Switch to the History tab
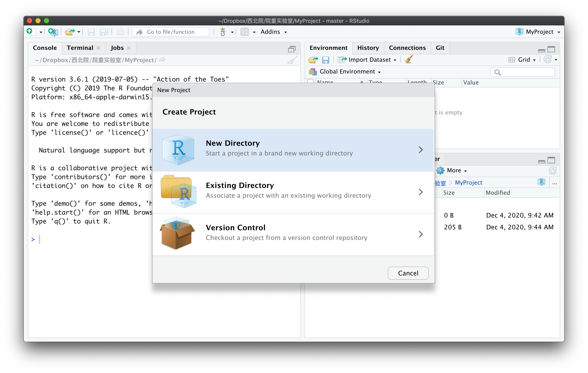588x373 pixels. (368, 48)
